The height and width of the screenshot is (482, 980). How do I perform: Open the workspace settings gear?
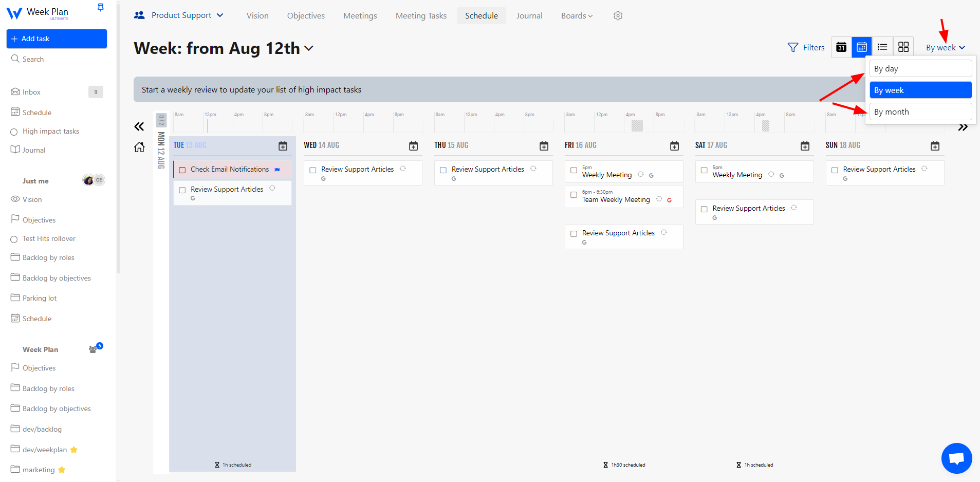point(618,16)
